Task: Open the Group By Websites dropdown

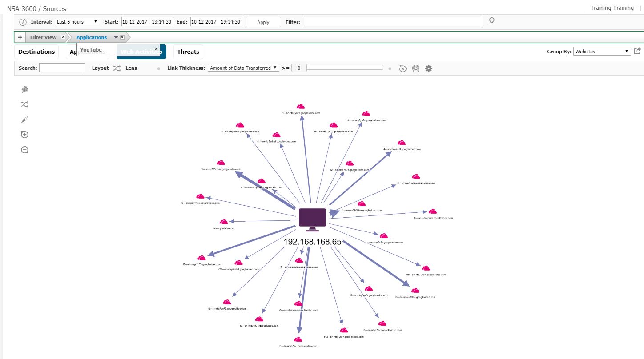Action: (x=602, y=52)
